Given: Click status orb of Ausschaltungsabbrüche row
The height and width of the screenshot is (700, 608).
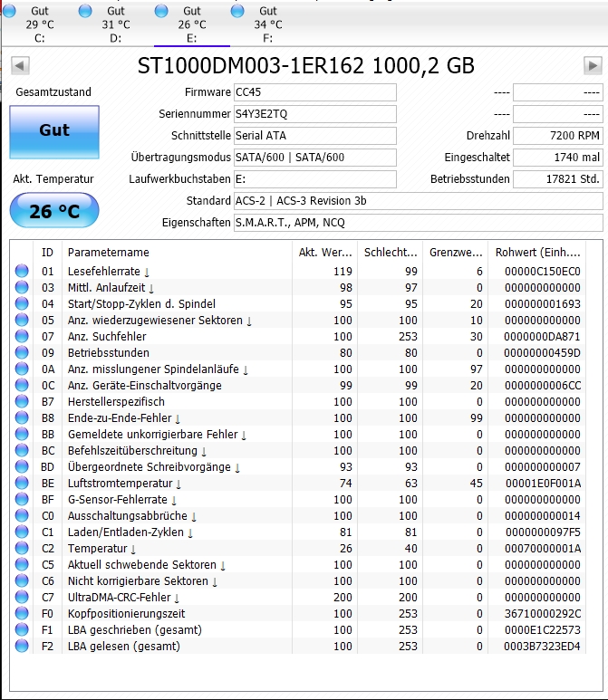Looking at the screenshot, I should pos(22,515).
